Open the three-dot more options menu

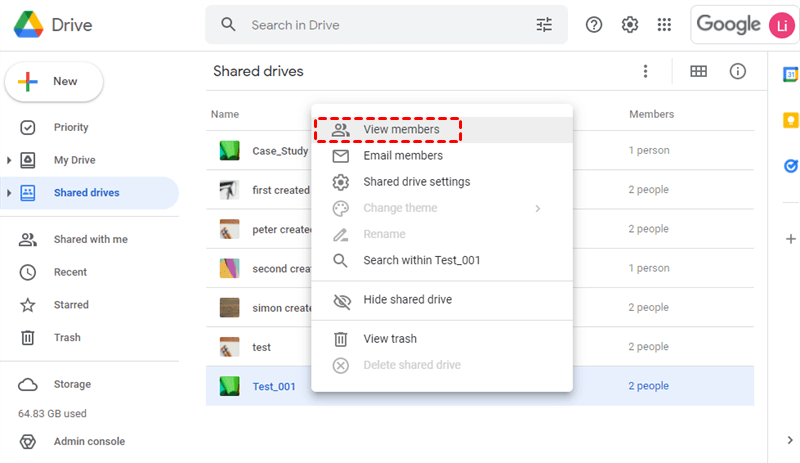pos(646,71)
